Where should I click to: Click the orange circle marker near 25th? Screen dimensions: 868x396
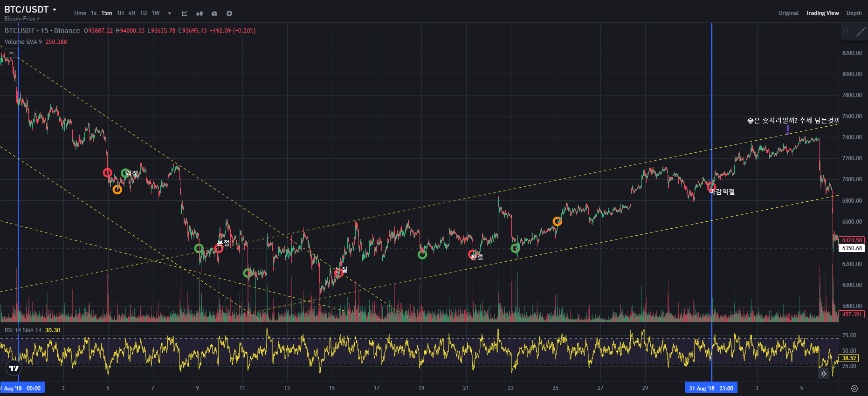557,222
